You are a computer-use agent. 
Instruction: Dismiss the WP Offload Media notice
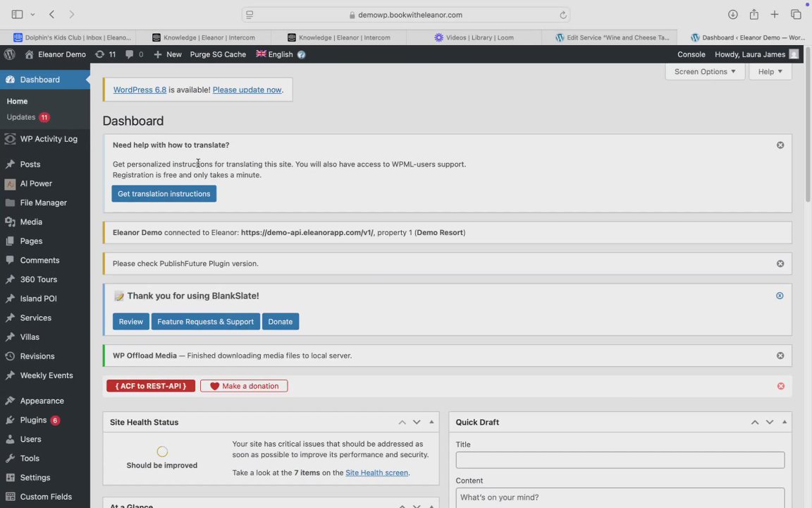tap(780, 356)
